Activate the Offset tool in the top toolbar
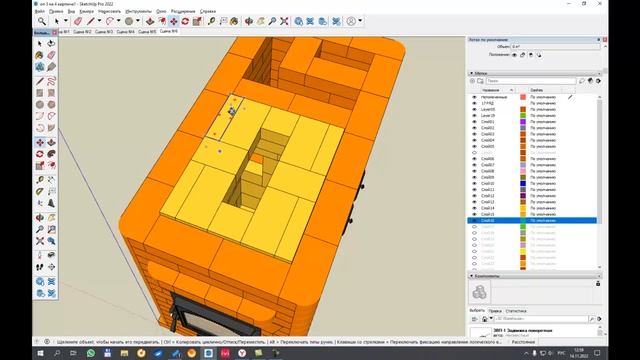 click(162, 21)
